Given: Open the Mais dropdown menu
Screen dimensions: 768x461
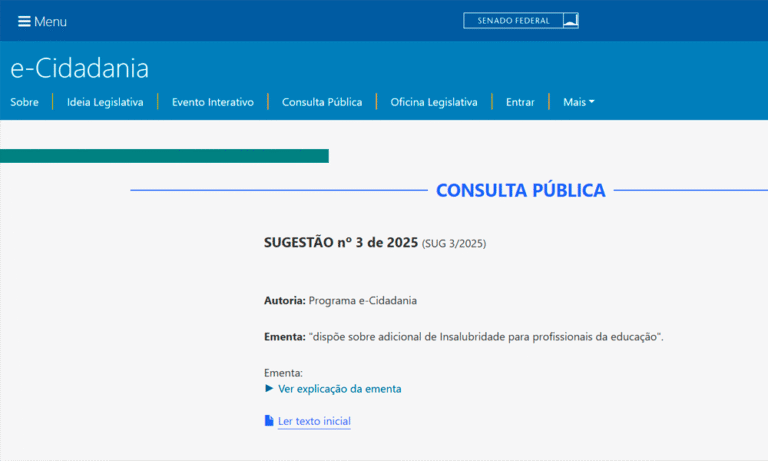Looking at the screenshot, I should click(x=578, y=102).
